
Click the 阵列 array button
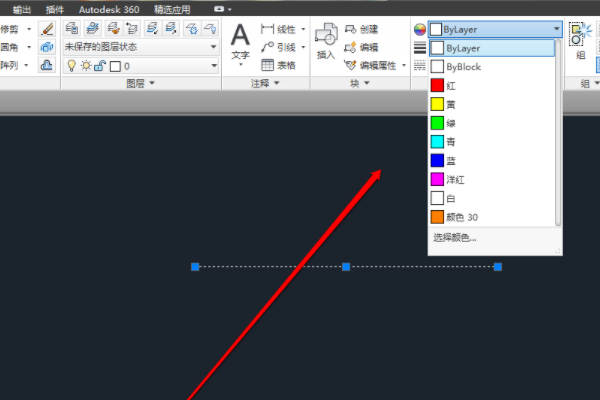[10, 65]
